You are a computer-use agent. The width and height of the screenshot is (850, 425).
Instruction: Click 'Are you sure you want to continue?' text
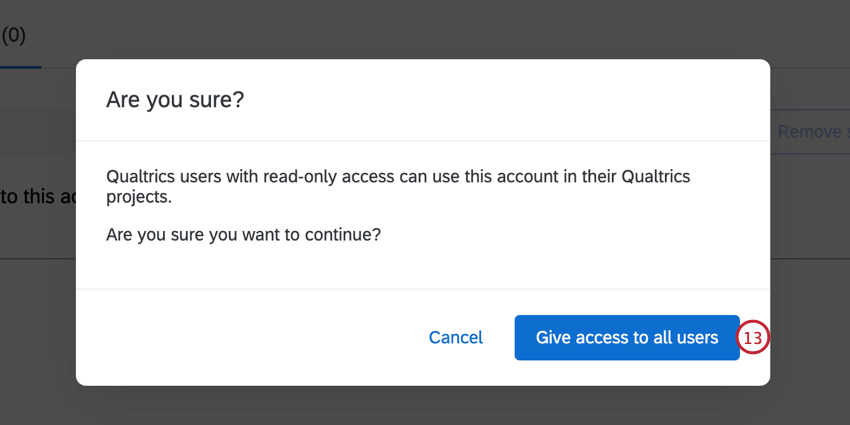tap(244, 236)
